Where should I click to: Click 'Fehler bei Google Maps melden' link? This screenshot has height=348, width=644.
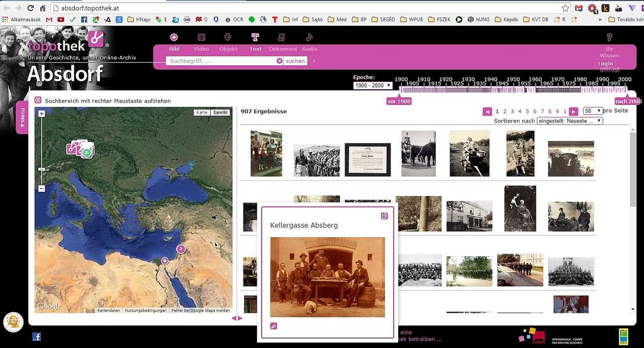[x=201, y=310]
